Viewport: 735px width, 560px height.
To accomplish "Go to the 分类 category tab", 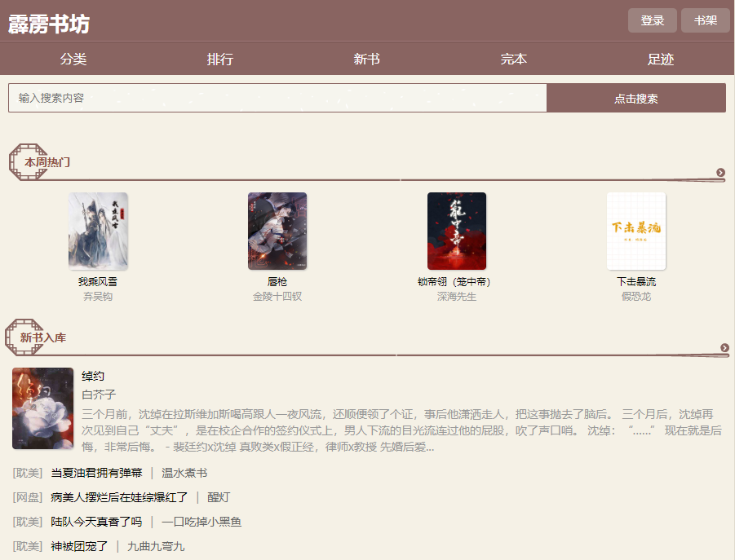I will pos(73,59).
